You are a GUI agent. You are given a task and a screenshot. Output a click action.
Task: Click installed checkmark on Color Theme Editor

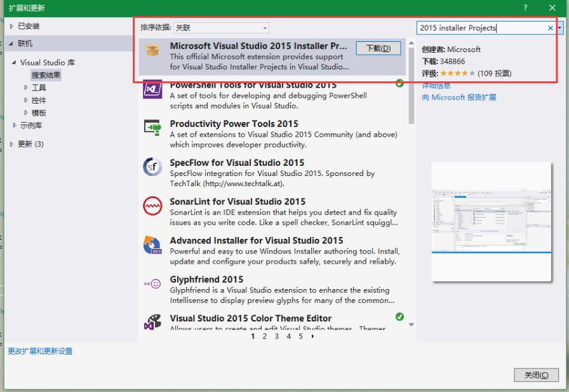[x=399, y=317]
